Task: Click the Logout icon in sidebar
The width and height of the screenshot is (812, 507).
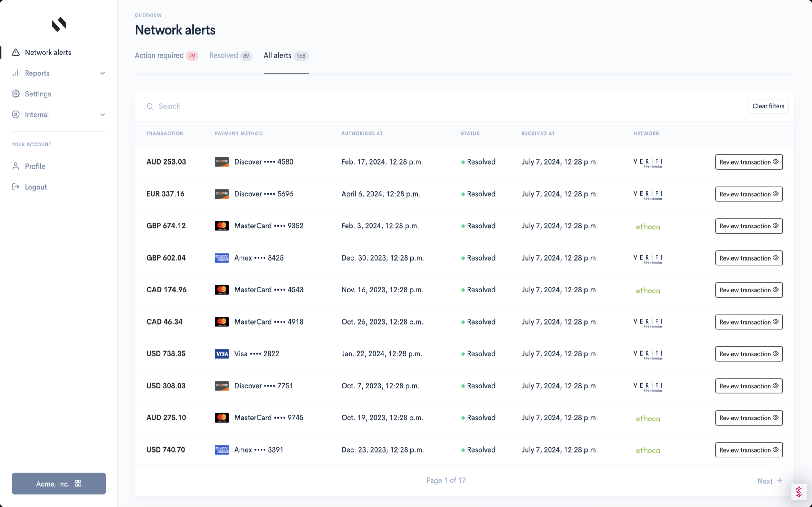Action: [16, 187]
